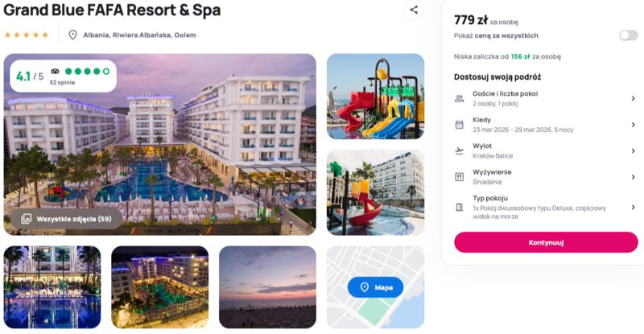Open the 52 opinie reviews link
The width and height of the screenshot is (644, 334).
(x=63, y=83)
